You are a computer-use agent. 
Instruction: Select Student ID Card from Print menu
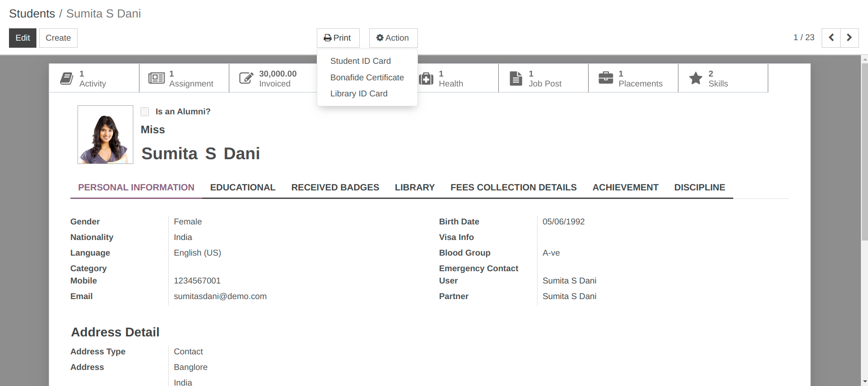pyautogui.click(x=360, y=61)
